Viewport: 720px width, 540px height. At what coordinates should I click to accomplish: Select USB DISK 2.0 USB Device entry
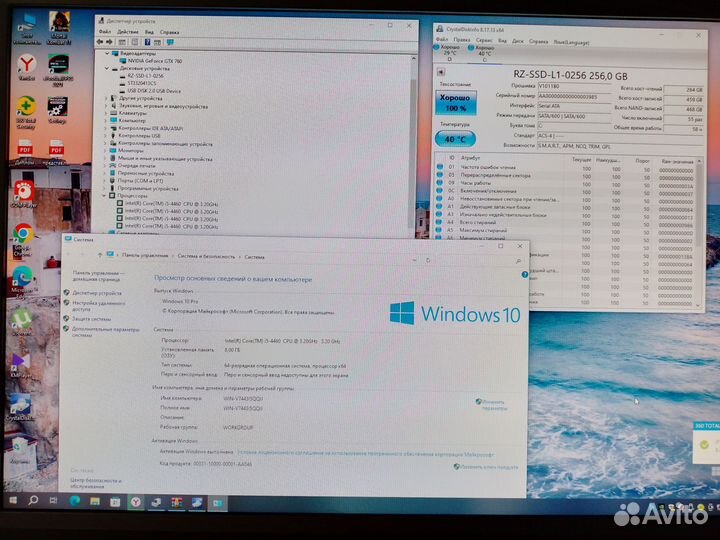[x=153, y=91]
